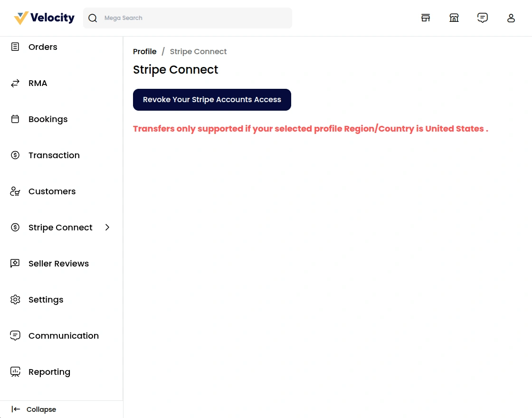Follow the Profile breadcrumb link
Viewport: 532px width, 418px height.
[144, 52]
